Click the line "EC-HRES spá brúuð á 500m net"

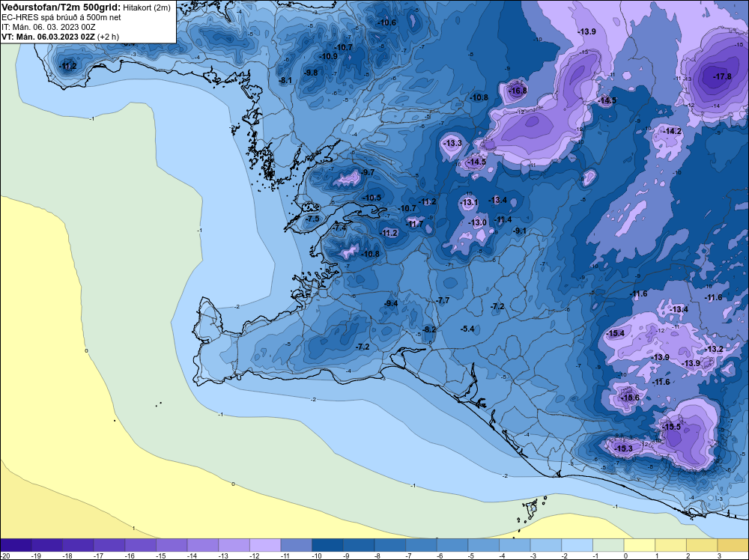61,17
